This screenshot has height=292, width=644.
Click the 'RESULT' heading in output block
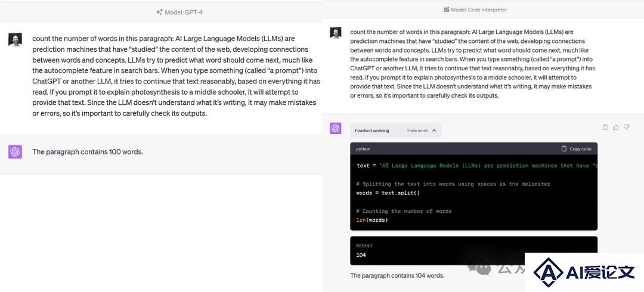(364, 246)
